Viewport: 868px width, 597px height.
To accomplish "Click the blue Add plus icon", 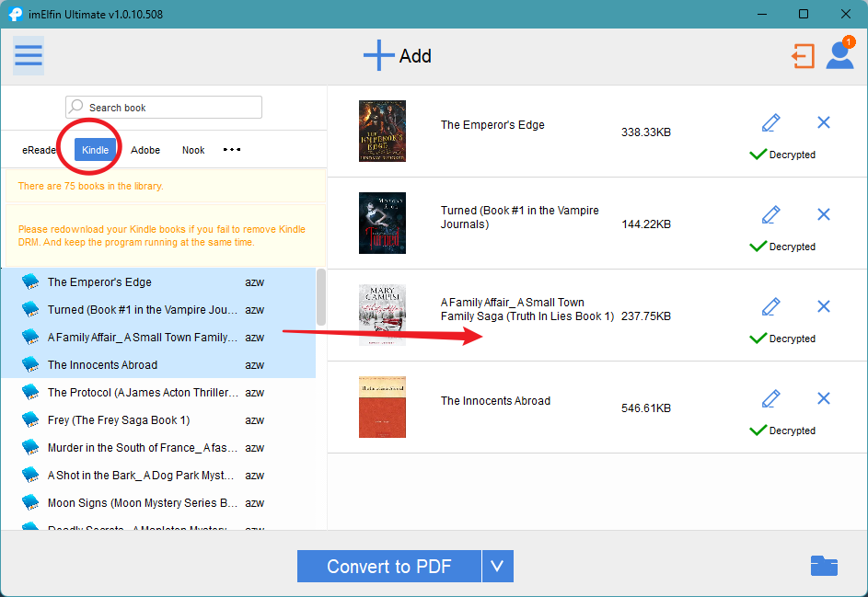I will click(x=378, y=55).
